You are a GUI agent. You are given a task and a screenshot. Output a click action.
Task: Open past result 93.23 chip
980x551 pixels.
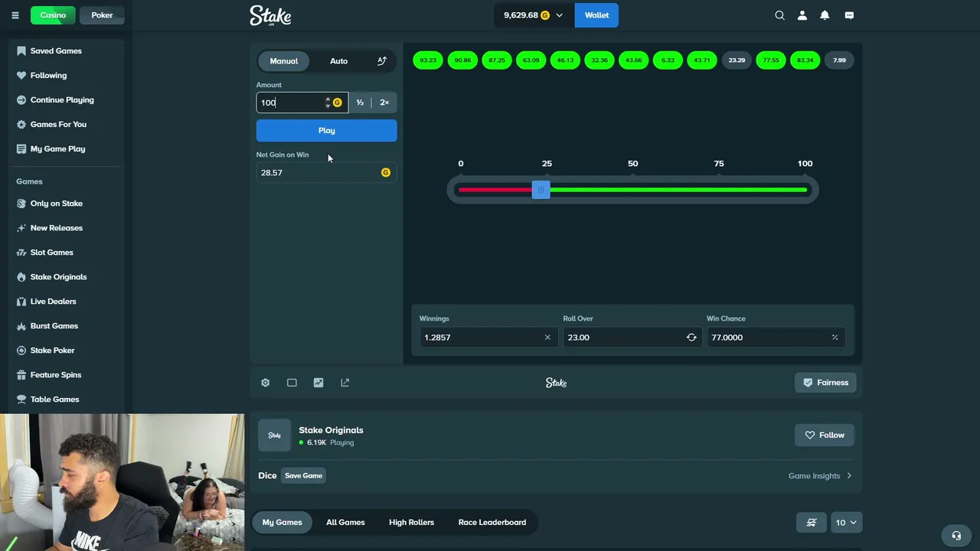[428, 60]
